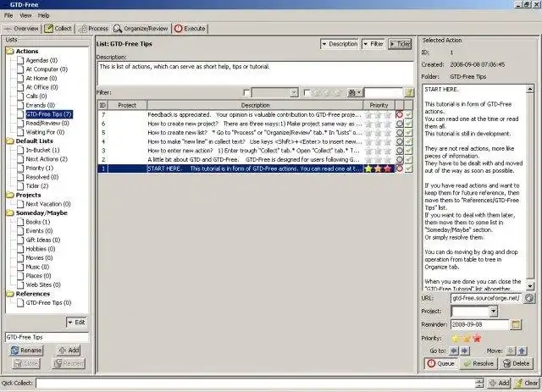The height and width of the screenshot is (392, 542).
Task: Click the queue circle icon in row 6
Action: pos(399,124)
